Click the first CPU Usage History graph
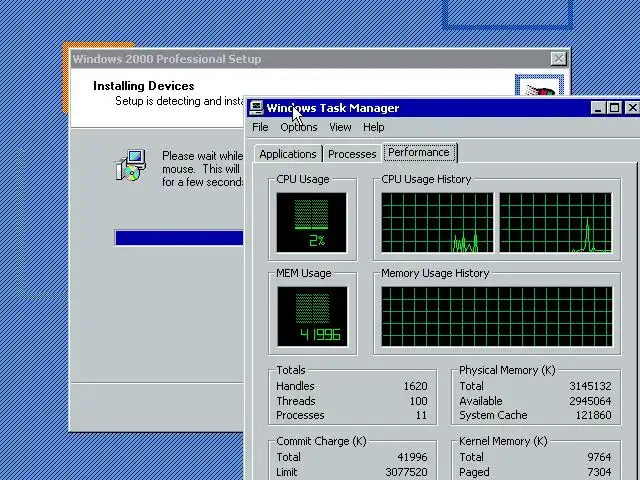 point(437,223)
